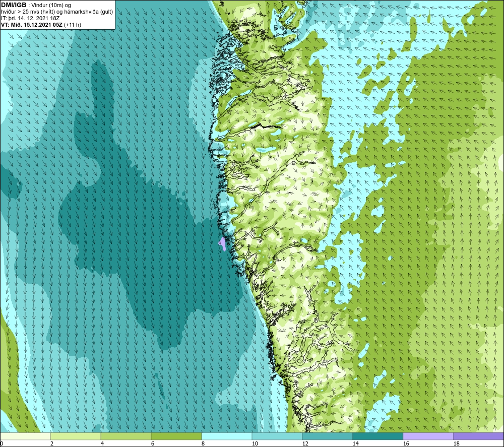This screenshot has width=504, height=447.
Task: Click the small lavender wind patch off the coast
Action: pos(222,243)
